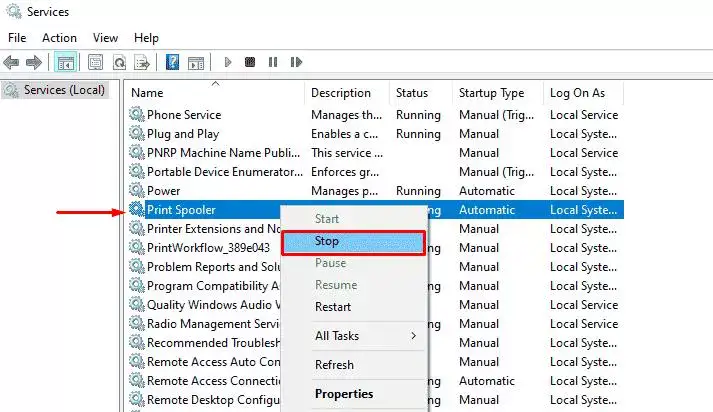713x412 pixels.
Task: Sort by the Name column header
Action: [215, 93]
